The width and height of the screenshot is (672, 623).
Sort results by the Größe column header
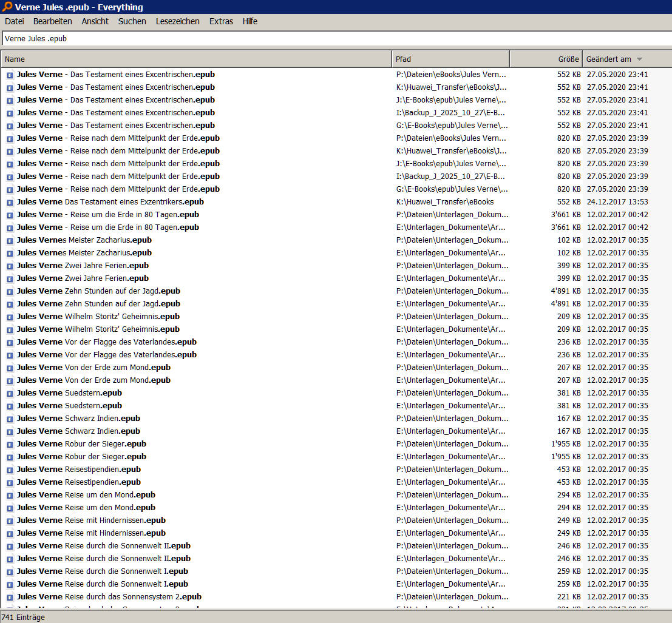pos(546,59)
